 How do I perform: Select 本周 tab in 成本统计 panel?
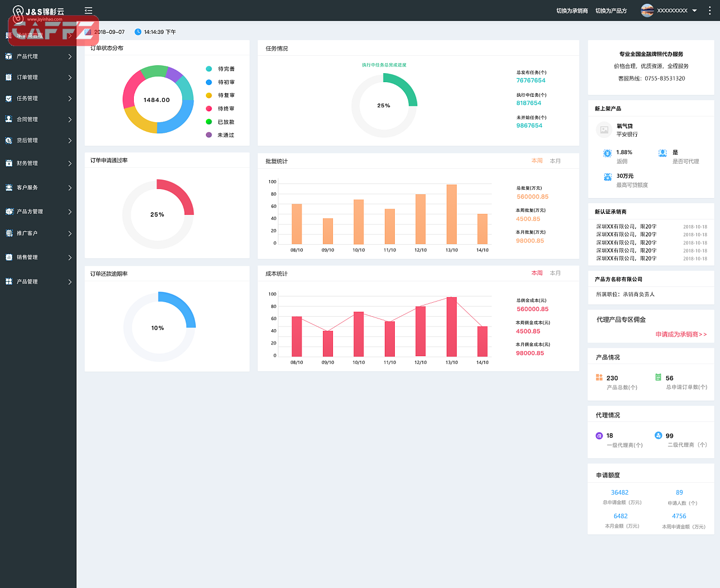[537, 273]
